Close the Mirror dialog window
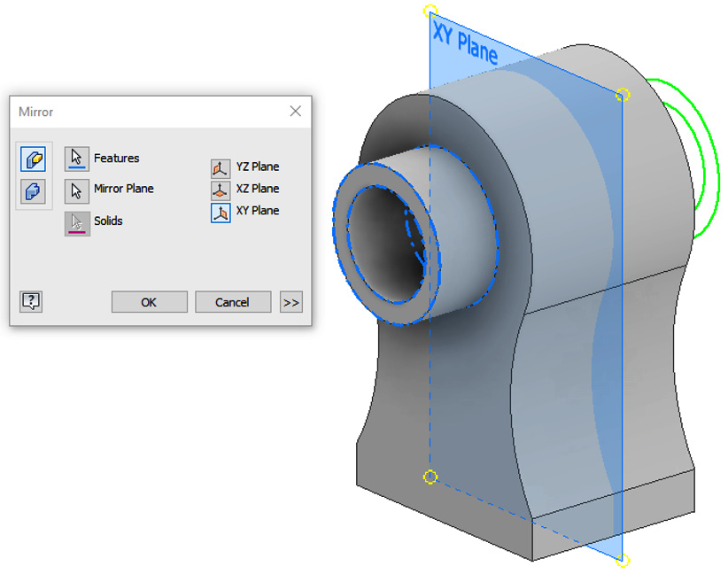 click(295, 111)
